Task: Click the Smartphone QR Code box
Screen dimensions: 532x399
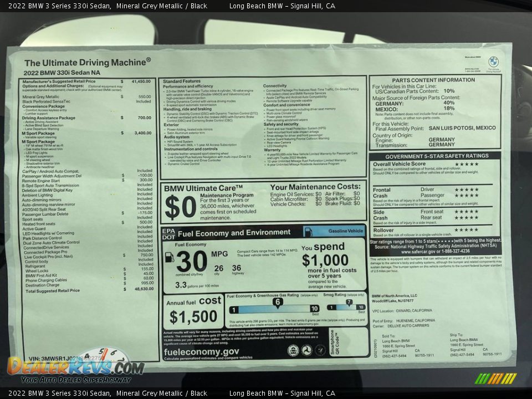Action: pos(349,342)
